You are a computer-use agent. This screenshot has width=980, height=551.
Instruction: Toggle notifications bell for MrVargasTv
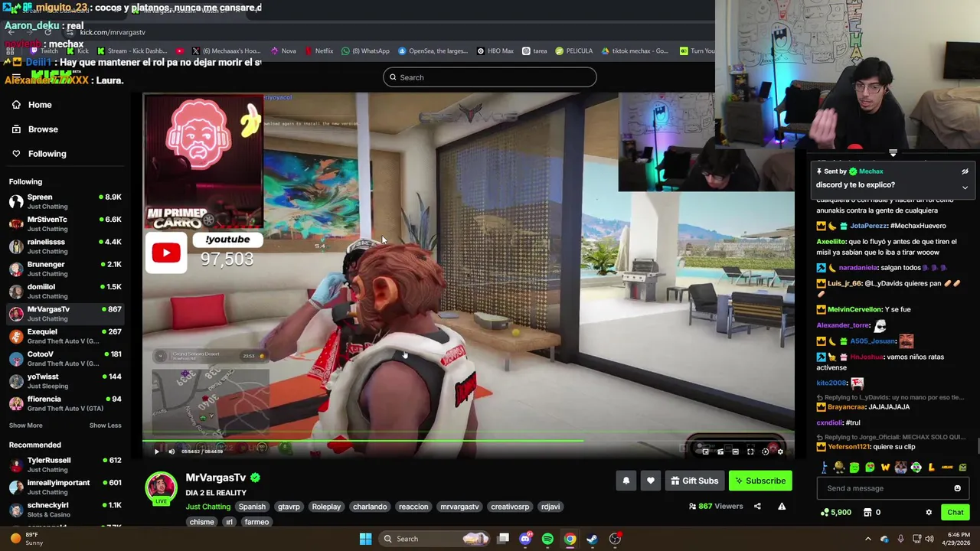point(626,481)
